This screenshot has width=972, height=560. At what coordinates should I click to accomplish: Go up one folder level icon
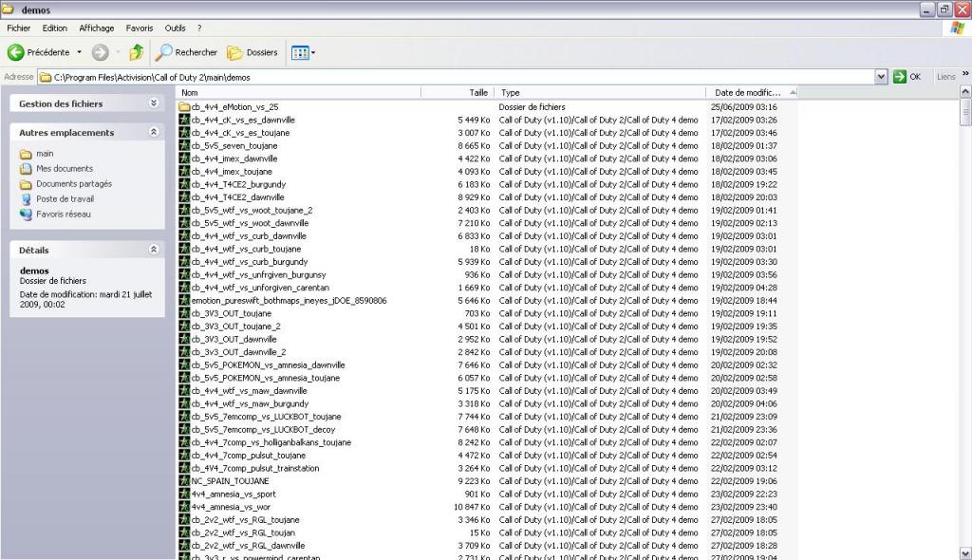click(137, 53)
